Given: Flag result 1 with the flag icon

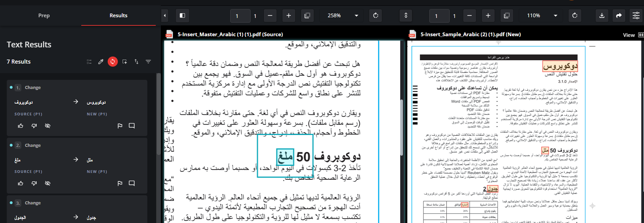Looking at the screenshot, I should 120,126.
